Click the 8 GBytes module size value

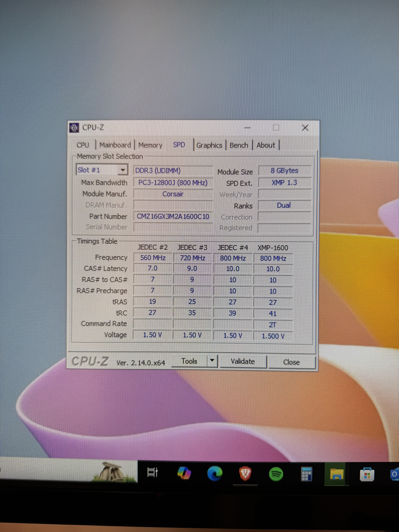click(x=285, y=171)
